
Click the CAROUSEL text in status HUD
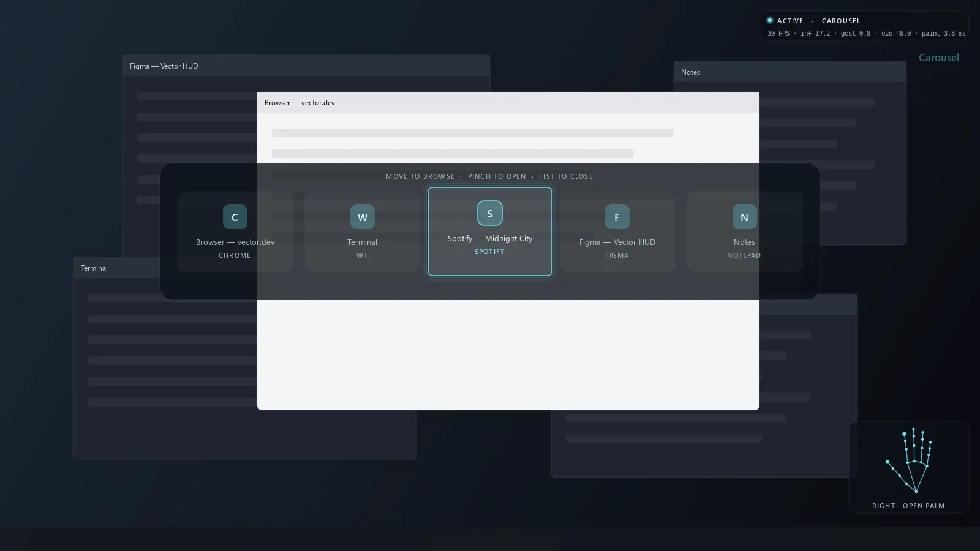841,21
